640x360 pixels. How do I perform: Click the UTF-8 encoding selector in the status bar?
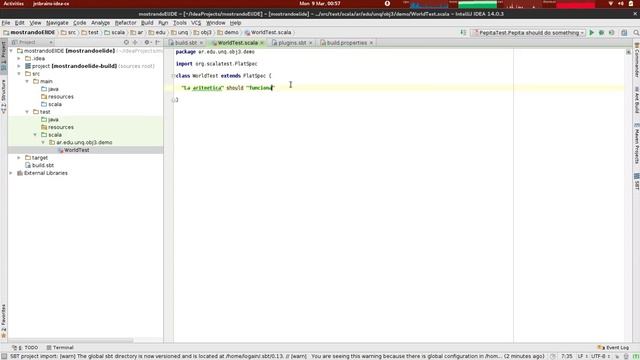pos(600,356)
